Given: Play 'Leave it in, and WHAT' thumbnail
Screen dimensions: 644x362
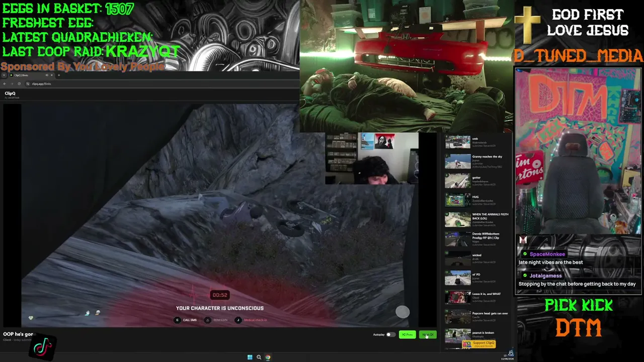Looking at the screenshot, I should tap(458, 297).
